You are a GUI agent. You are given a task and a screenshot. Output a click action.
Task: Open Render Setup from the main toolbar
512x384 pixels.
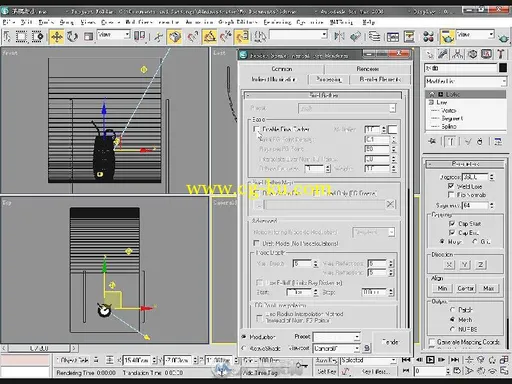447,36
